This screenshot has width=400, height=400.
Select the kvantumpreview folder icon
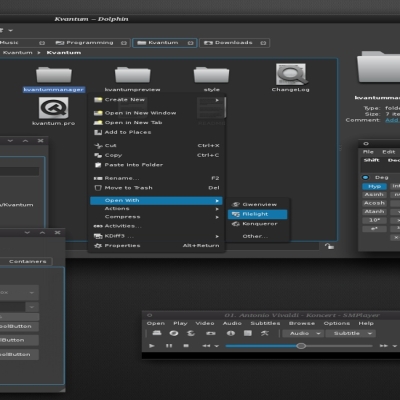pyautogui.click(x=133, y=75)
